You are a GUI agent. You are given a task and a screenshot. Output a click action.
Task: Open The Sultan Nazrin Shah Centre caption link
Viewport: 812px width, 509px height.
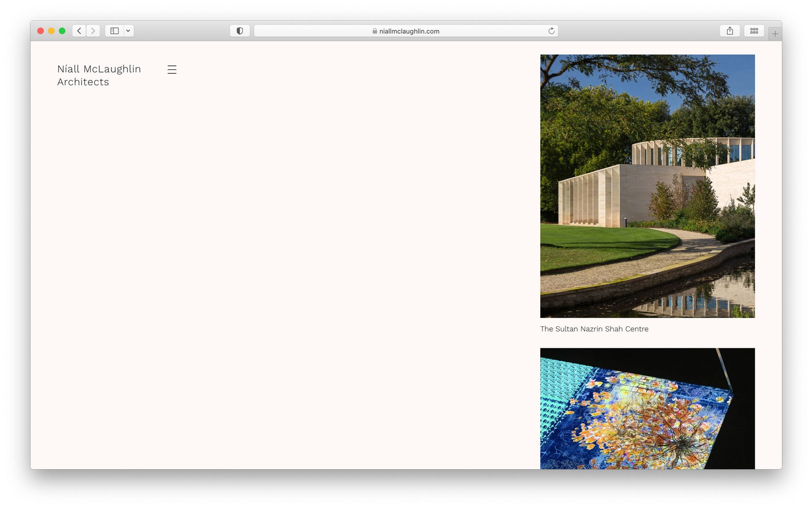pos(594,329)
